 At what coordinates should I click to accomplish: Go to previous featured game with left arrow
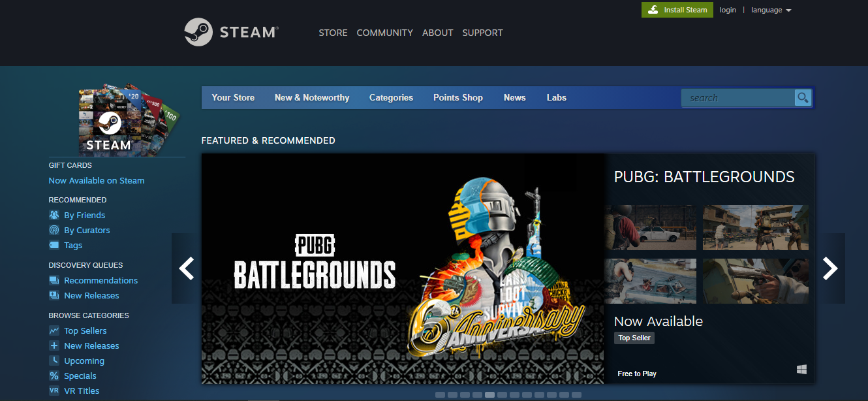tap(187, 268)
